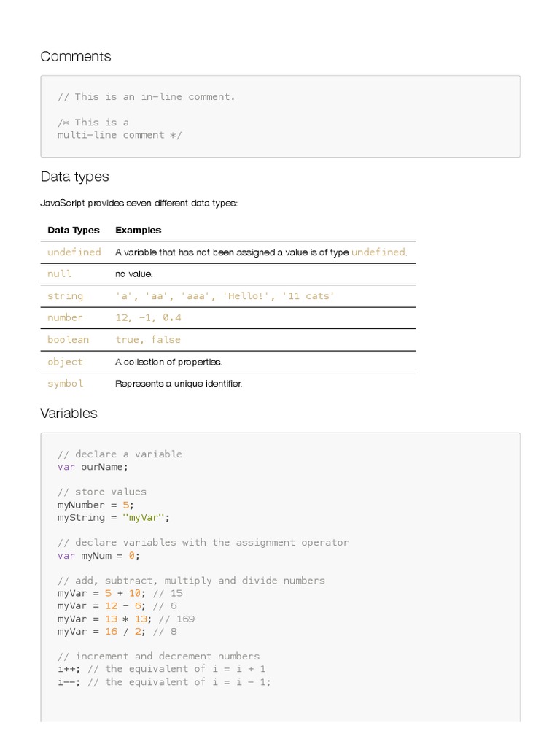Click the 13 * 13 multiplication line

click(125, 619)
